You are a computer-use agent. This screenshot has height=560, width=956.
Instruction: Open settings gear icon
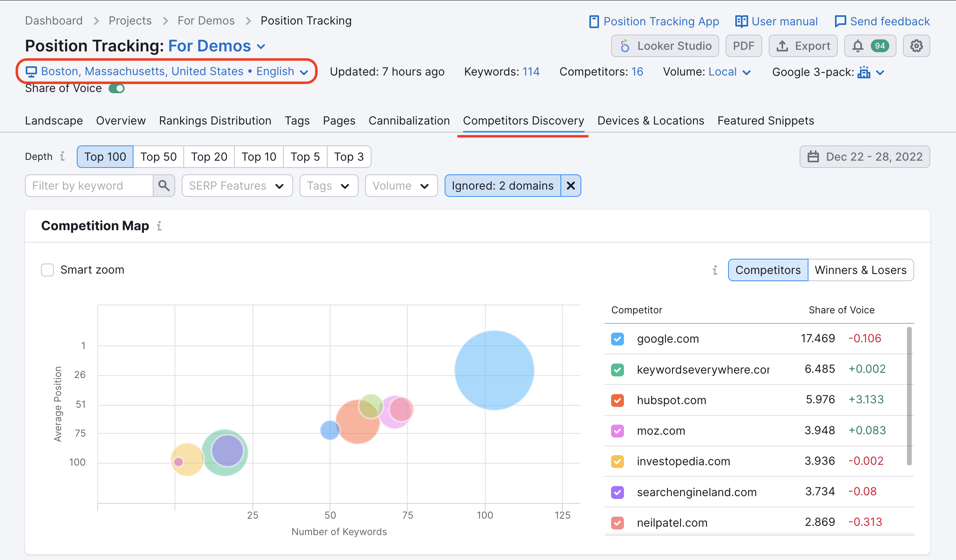point(916,46)
